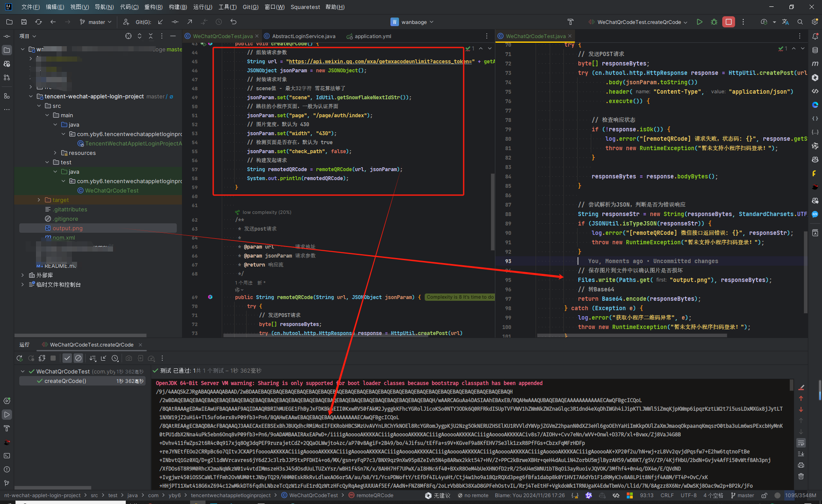Viewport: 822px width, 504px height.
Task: Switch to AbstractLoginService.java tab
Action: (303, 36)
